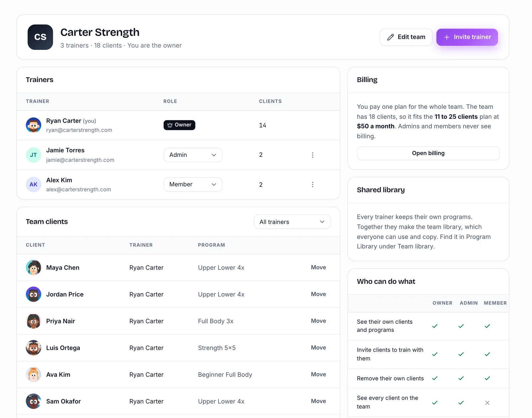The height and width of the screenshot is (418, 532).
Task: Click the Jordan Price client name
Action: pos(65,294)
